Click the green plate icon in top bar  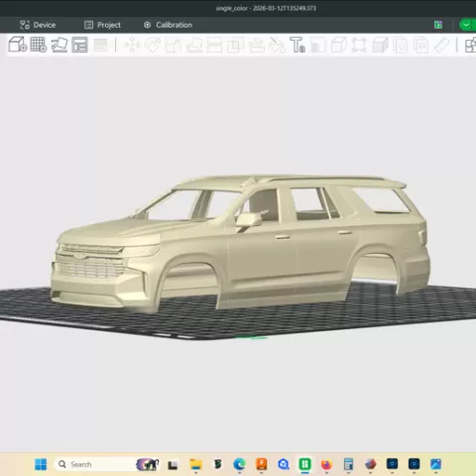tap(438, 25)
